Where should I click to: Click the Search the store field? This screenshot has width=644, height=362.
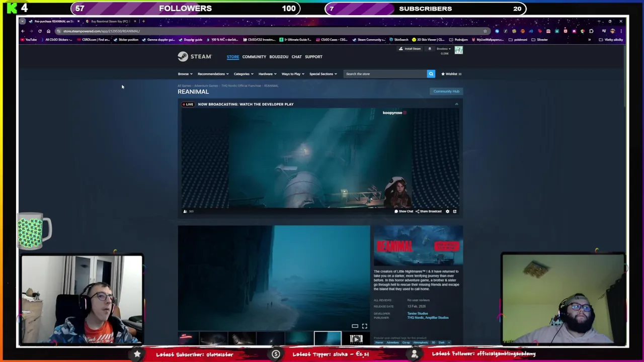(385, 74)
